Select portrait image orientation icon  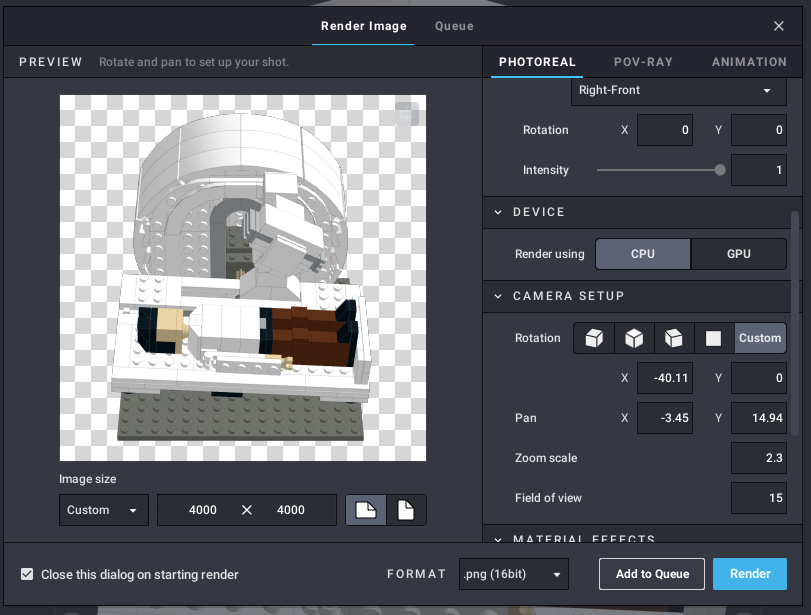click(x=406, y=511)
